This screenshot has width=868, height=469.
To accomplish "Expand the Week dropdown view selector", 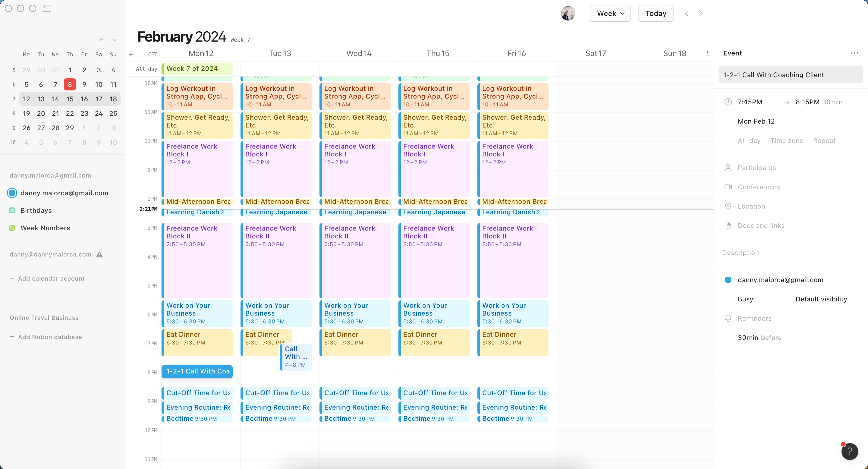I will pos(610,13).
